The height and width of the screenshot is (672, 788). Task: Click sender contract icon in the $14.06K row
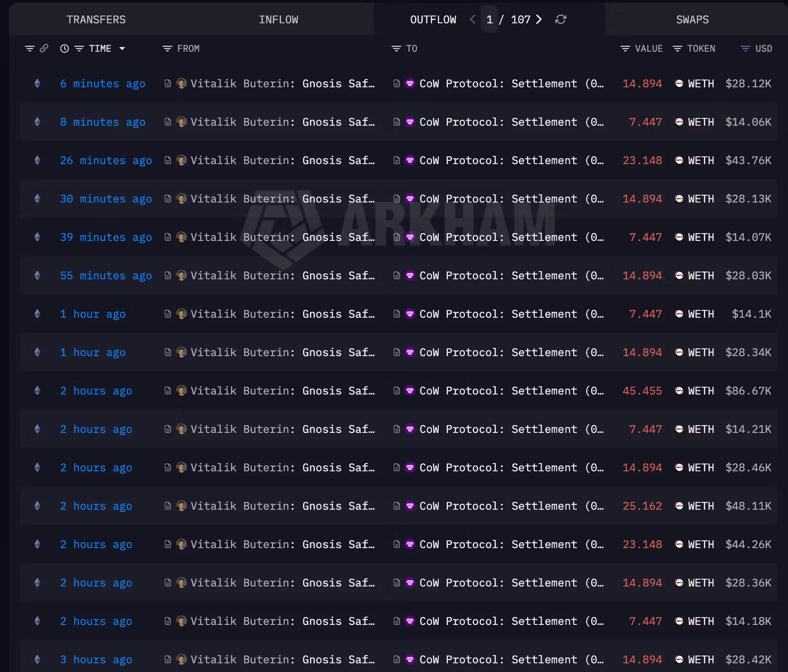[x=168, y=122]
